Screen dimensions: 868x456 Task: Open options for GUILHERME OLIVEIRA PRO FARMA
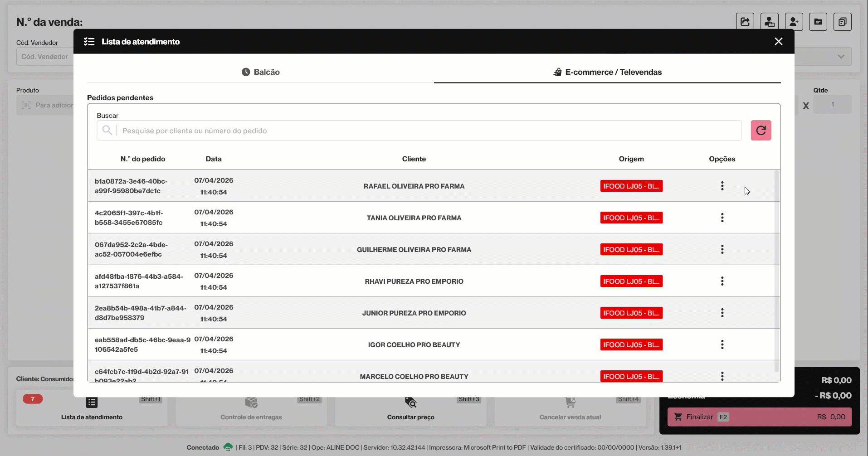[x=722, y=249]
